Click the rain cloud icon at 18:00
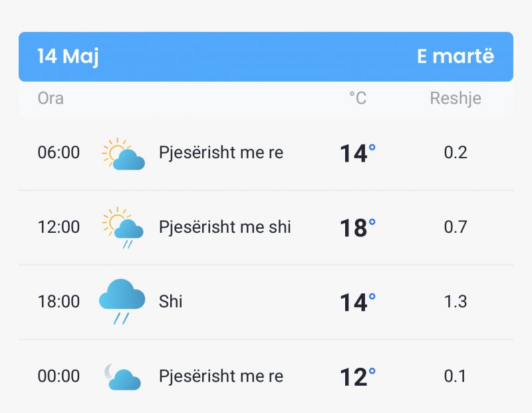The height and width of the screenshot is (413, 532). [122, 301]
